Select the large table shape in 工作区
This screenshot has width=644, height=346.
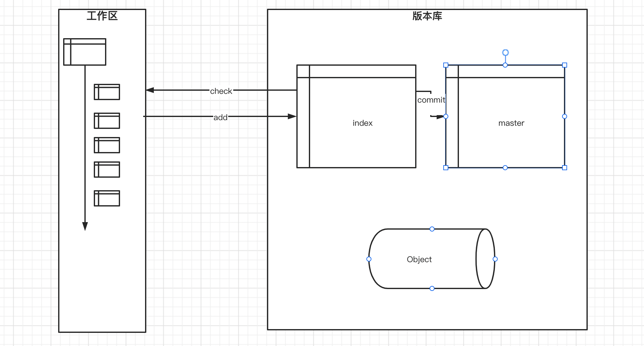point(85,52)
